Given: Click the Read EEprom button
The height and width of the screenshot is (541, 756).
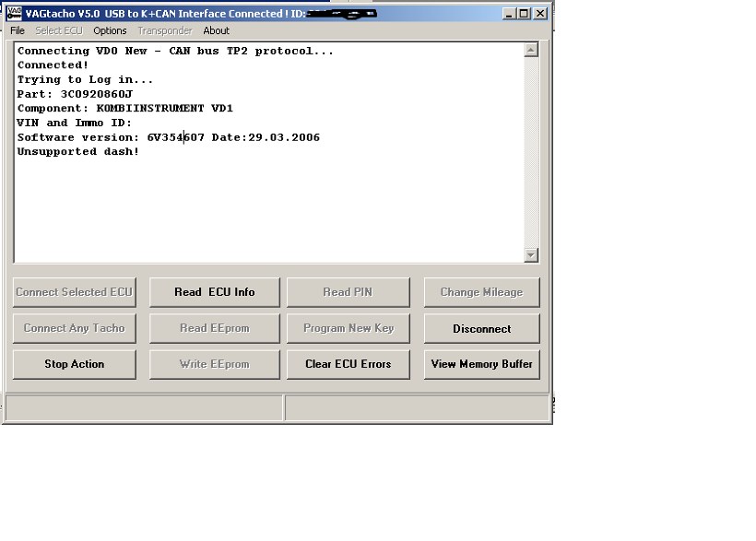Looking at the screenshot, I should tap(215, 328).
